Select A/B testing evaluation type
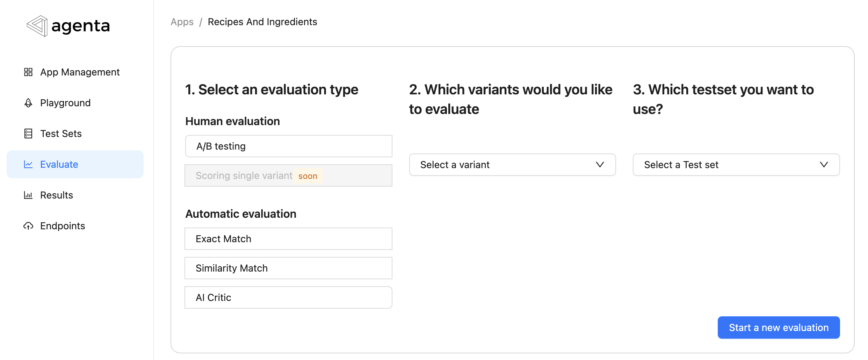Image resolution: width=868 pixels, height=360 pixels. [x=288, y=146]
